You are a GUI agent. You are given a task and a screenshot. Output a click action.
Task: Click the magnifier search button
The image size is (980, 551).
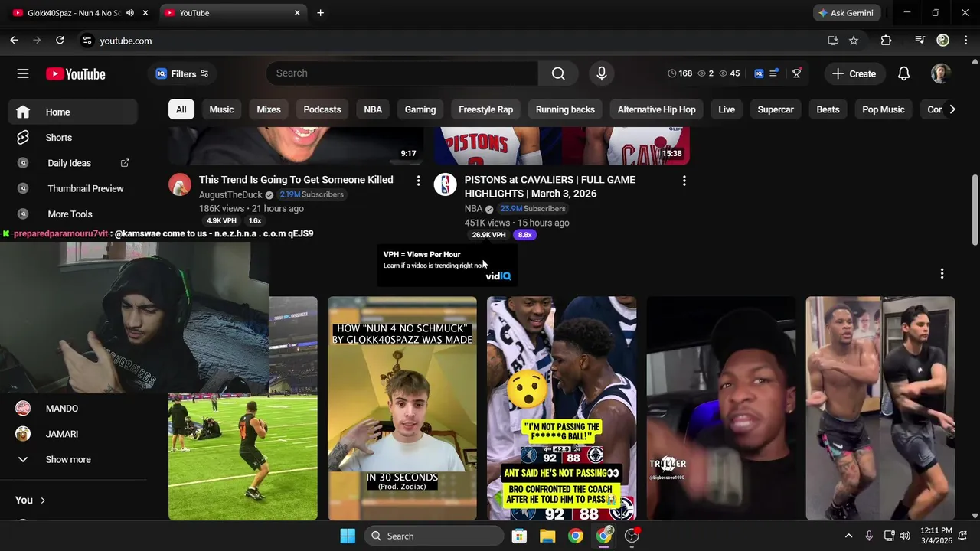[558, 73]
